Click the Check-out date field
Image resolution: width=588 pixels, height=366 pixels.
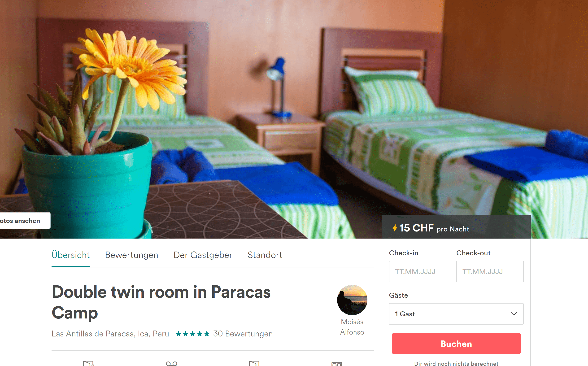[x=490, y=271]
